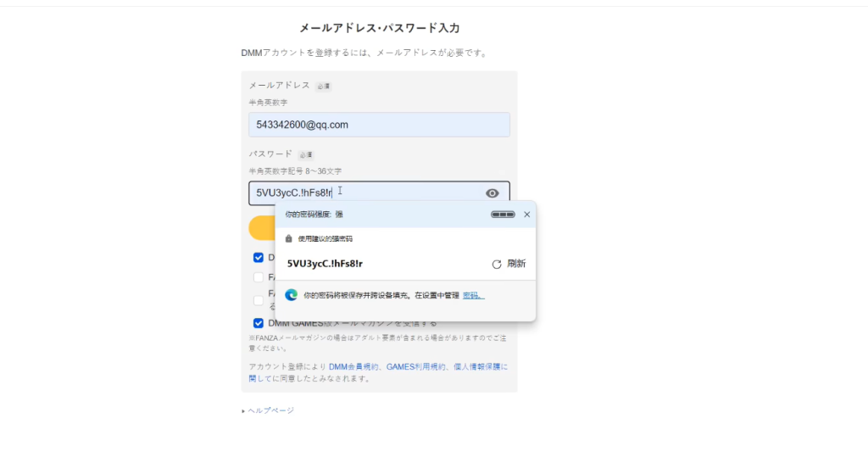Select the suggested password 5VU3ycC.!hFs8!r in the popup
868x463 pixels.
[x=325, y=264]
